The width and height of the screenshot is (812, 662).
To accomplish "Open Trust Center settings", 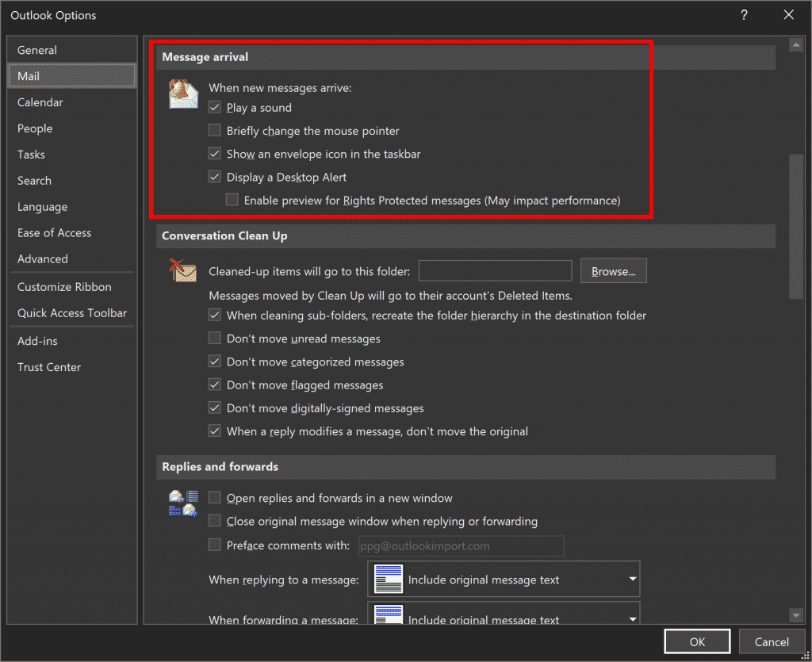I will (72, 367).
